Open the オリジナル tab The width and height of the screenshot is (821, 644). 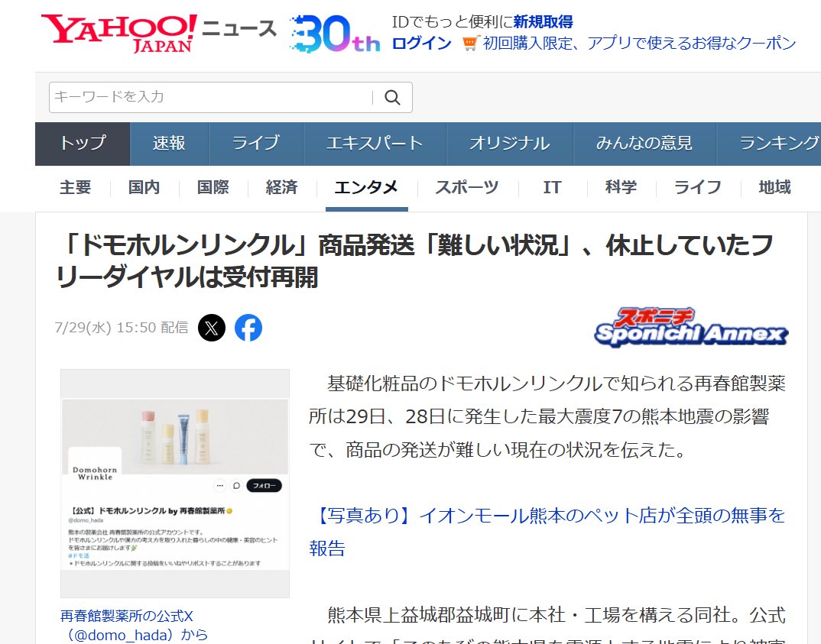tap(509, 144)
